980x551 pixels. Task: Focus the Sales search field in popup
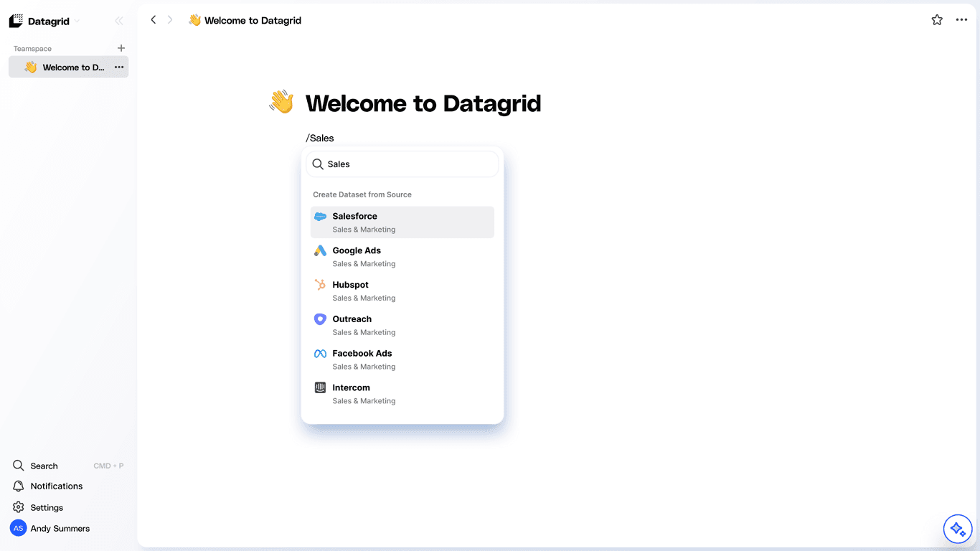click(x=402, y=164)
